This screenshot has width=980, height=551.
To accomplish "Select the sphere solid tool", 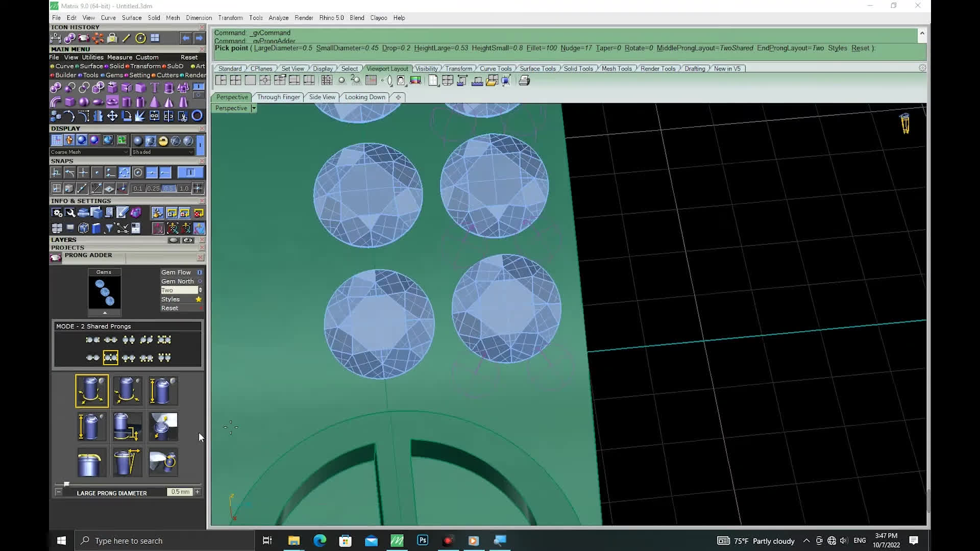I will click(x=84, y=102).
